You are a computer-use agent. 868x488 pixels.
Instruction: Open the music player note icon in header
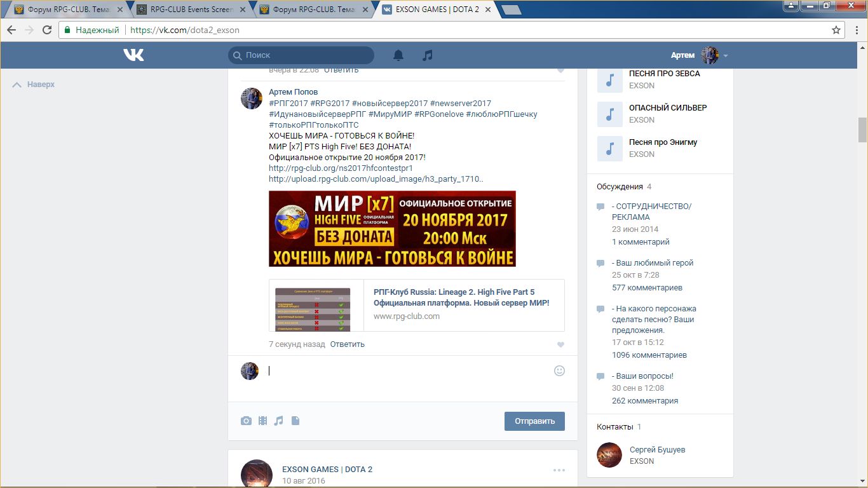[x=428, y=55]
